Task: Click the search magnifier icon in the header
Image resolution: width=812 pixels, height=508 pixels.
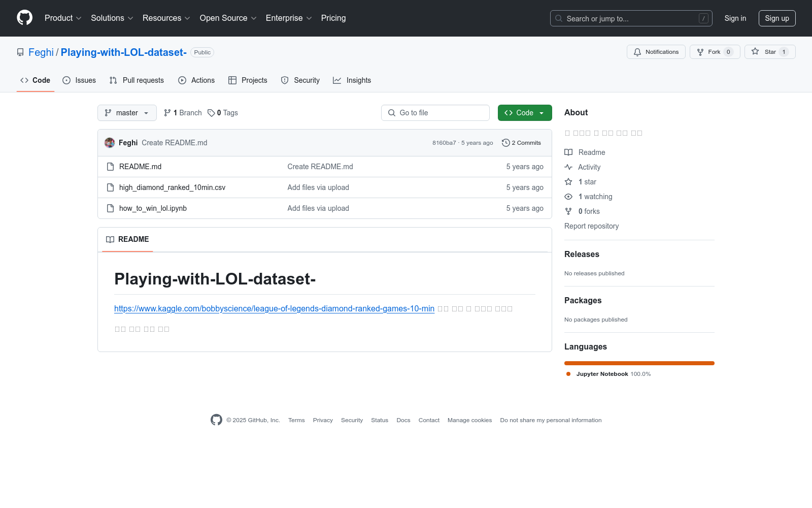Action: (x=559, y=18)
